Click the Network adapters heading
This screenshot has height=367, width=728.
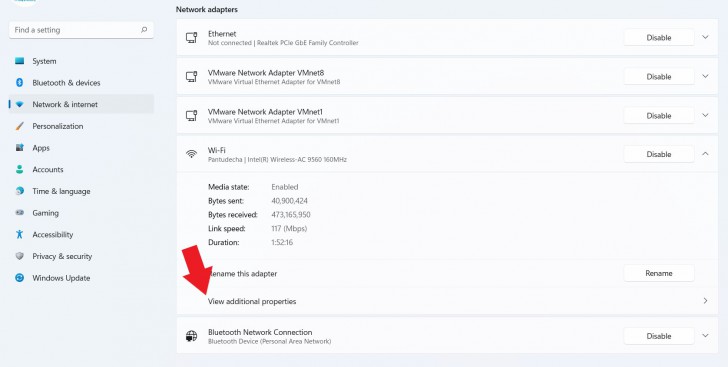point(207,9)
